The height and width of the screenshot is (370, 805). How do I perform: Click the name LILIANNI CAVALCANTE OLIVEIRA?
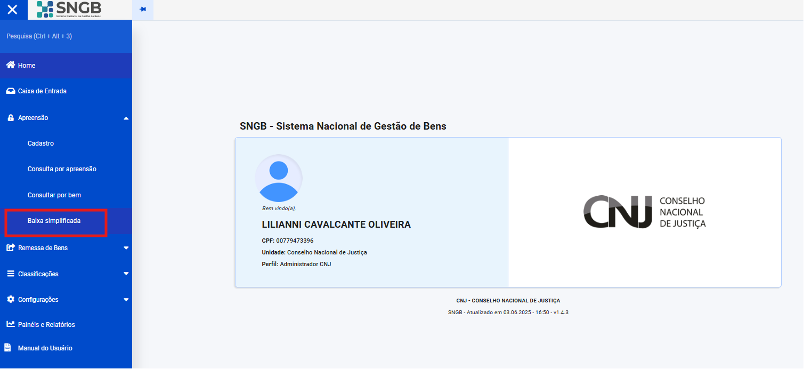point(336,225)
